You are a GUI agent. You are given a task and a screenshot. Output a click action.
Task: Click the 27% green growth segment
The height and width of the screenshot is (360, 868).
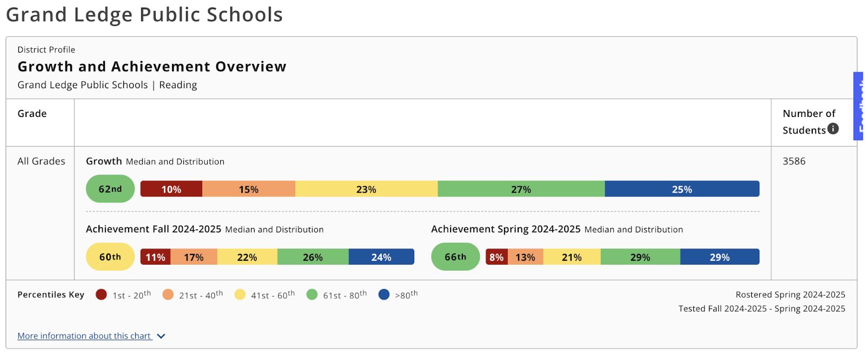[521, 189]
